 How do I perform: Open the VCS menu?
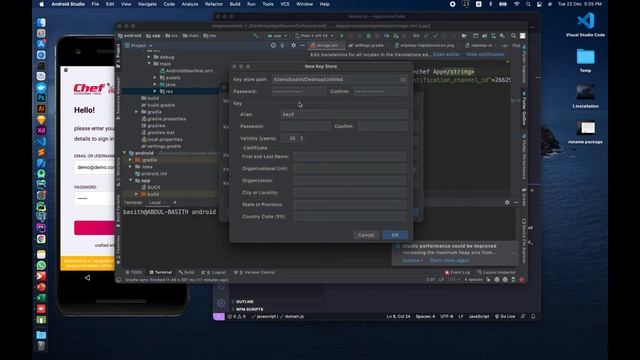[x=284, y=4]
